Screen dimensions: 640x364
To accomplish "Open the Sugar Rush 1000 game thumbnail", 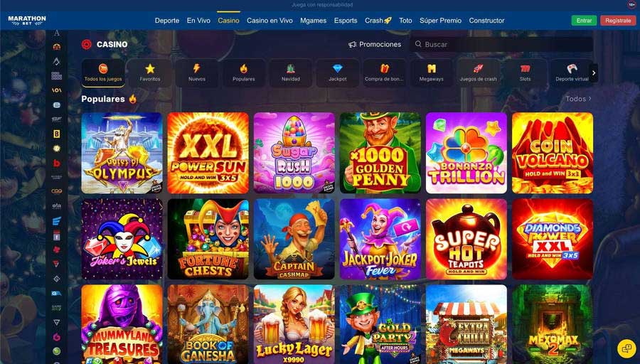I will pos(294,153).
